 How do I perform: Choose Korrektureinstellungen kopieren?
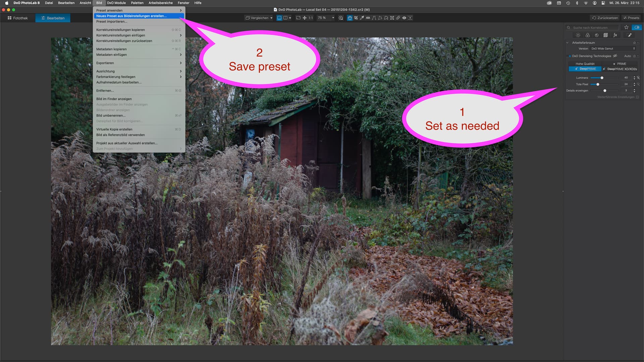(x=139, y=30)
